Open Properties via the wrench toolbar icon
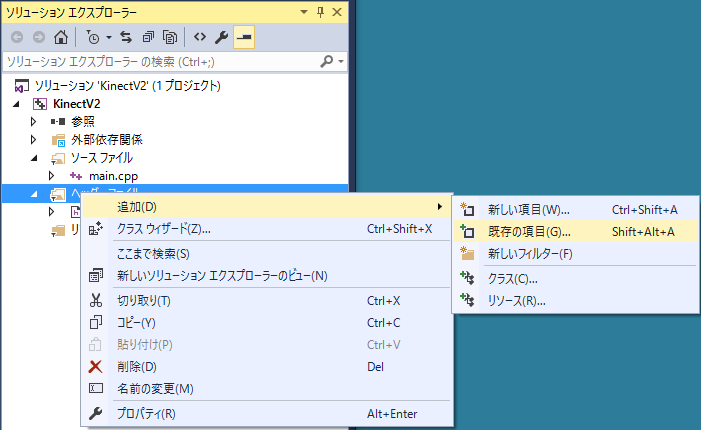The image size is (701, 430). tap(222, 37)
